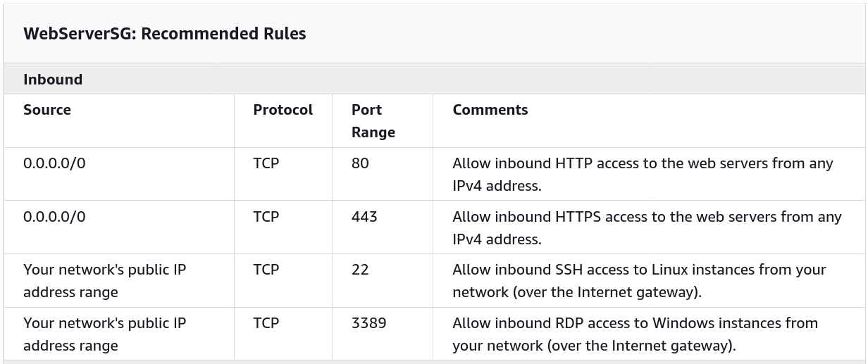Screen dimensions: 868x364
Task: Click the WebServerSG: Recommended Rules title
Action: (x=164, y=34)
